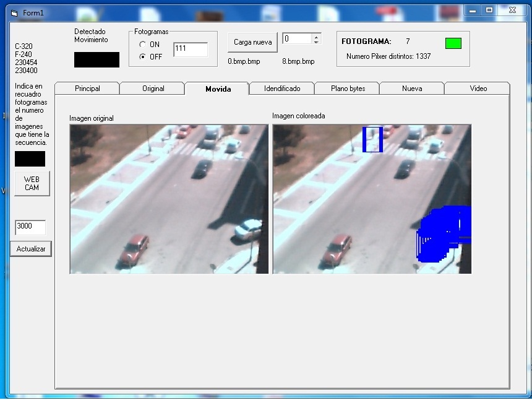Click the WEB CAM button

32,183
